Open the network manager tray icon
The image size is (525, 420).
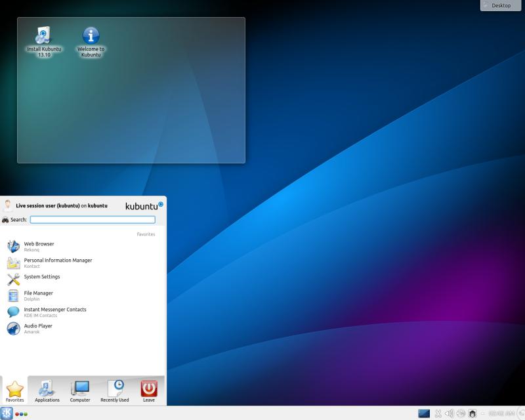click(461, 414)
